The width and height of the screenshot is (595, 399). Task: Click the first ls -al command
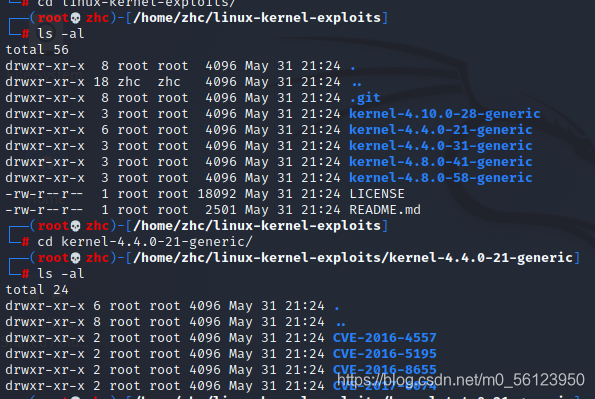[x=60, y=33]
